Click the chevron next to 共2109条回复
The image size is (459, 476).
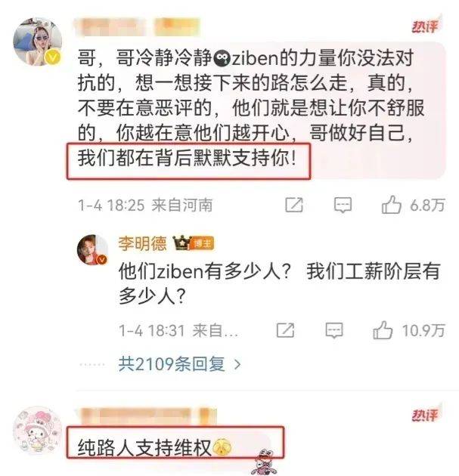[x=237, y=364]
